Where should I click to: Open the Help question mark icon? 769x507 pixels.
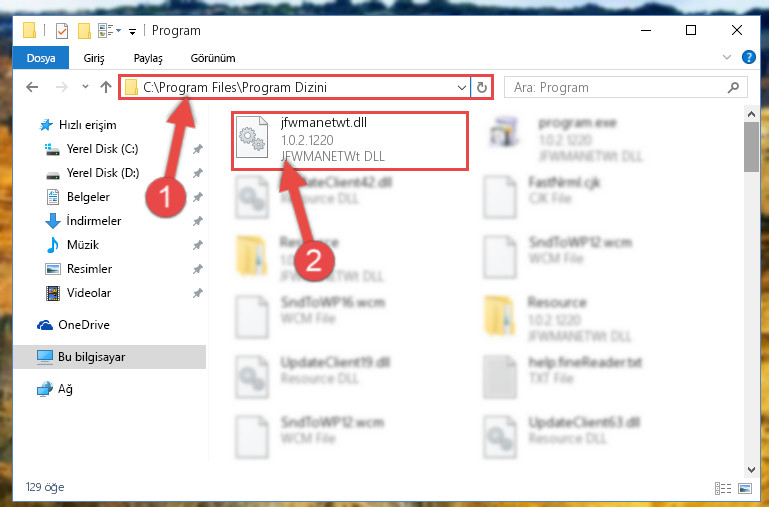point(748,57)
